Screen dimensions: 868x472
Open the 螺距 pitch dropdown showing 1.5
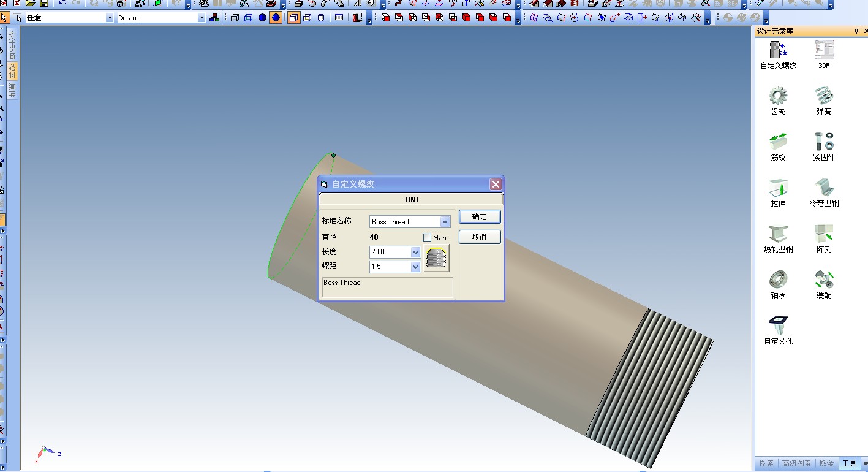pos(416,267)
